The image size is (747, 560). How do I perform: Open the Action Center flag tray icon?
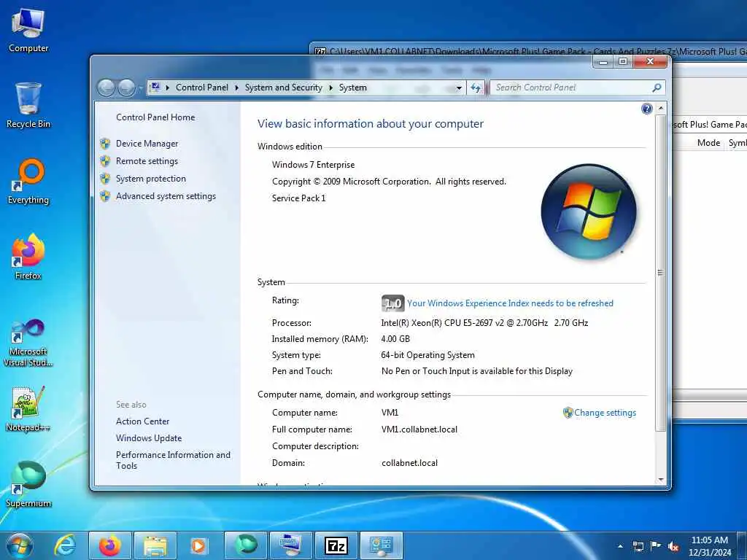656,545
